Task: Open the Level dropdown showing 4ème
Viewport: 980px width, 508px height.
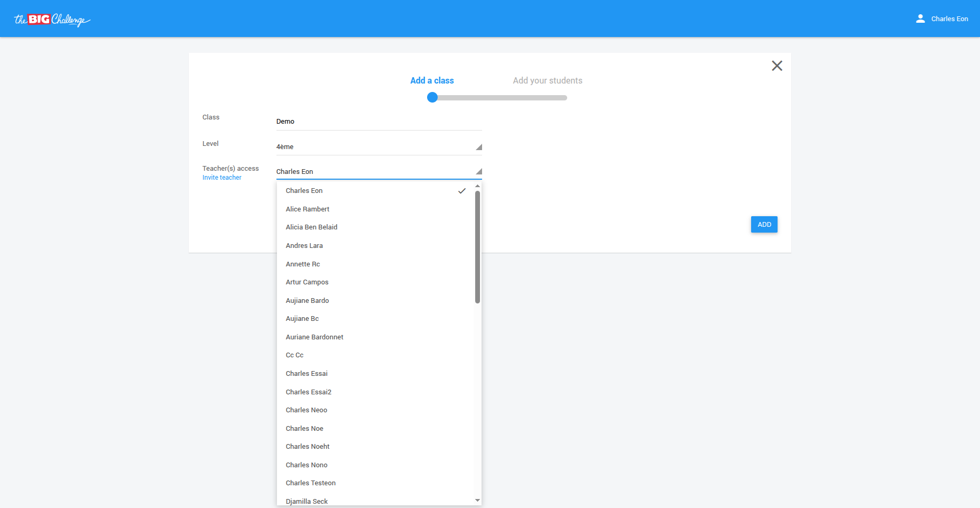Action: click(378, 146)
